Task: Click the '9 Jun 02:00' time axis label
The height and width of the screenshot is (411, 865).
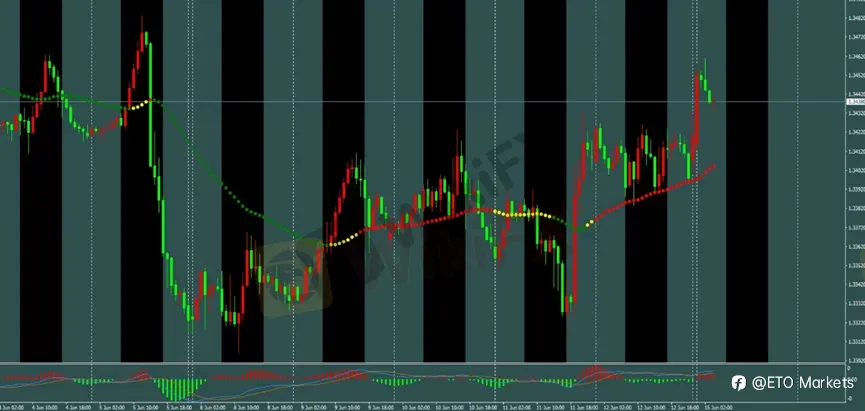Action: (x=314, y=407)
